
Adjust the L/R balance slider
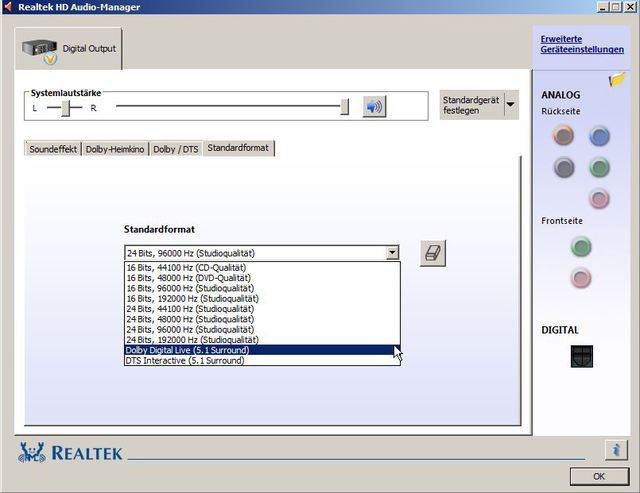65,108
